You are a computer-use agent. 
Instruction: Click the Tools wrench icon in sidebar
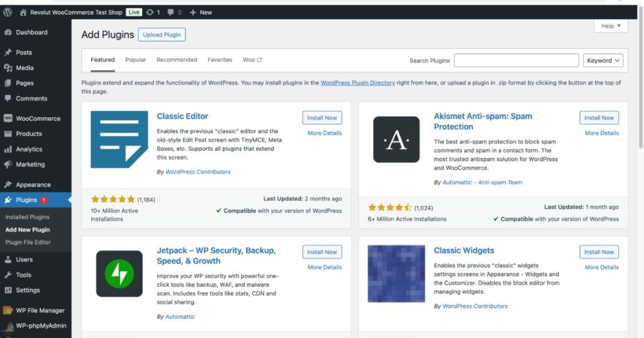click(8, 275)
